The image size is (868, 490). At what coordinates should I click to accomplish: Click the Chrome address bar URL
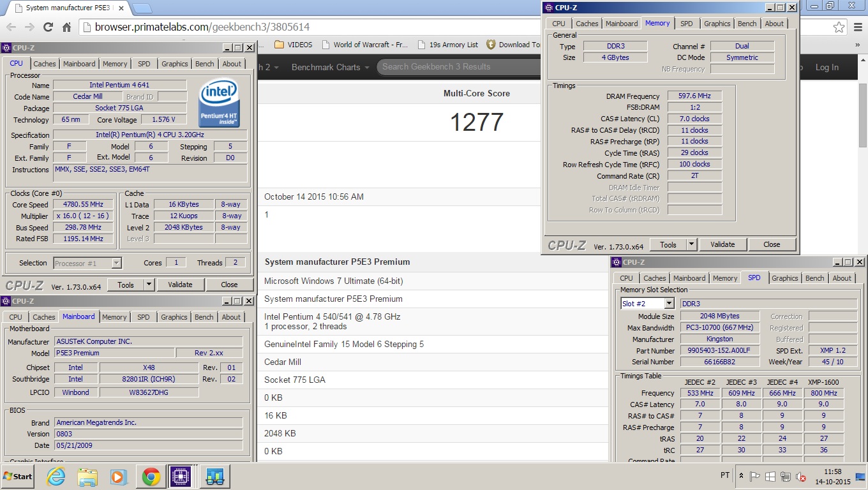point(202,27)
